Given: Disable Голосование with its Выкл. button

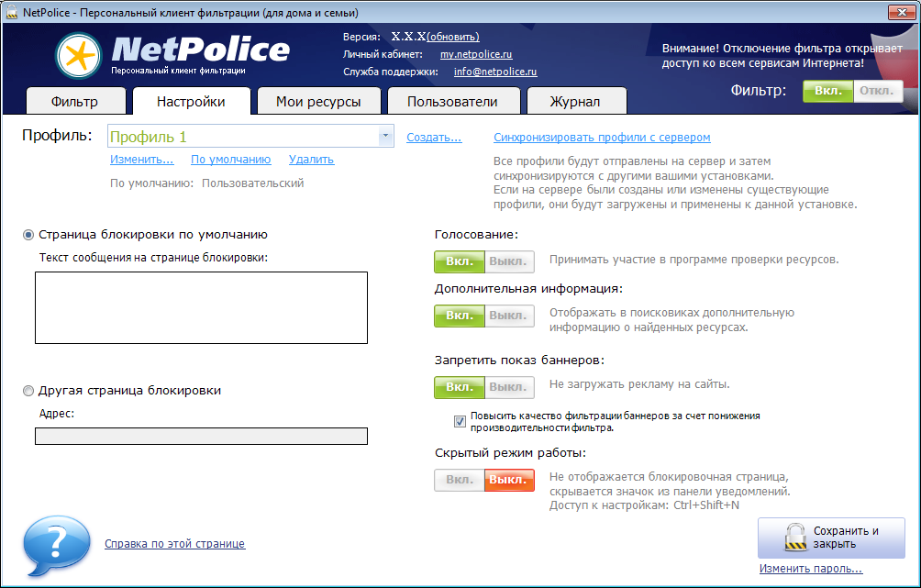Looking at the screenshot, I should 509,261.
